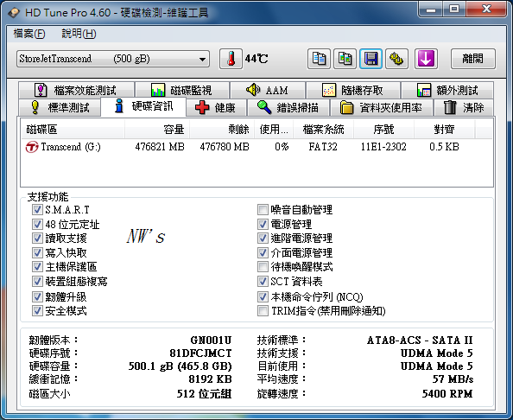The width and height of the screenshot is (513, 420).
Task: Toggle the S.M.A.R.T checkbox
Action: (37, 209)
